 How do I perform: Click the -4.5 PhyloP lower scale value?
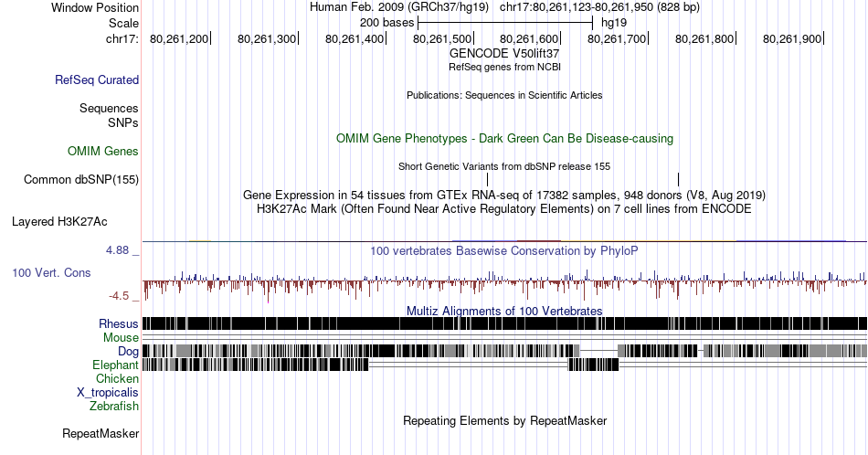pos(119,296)
